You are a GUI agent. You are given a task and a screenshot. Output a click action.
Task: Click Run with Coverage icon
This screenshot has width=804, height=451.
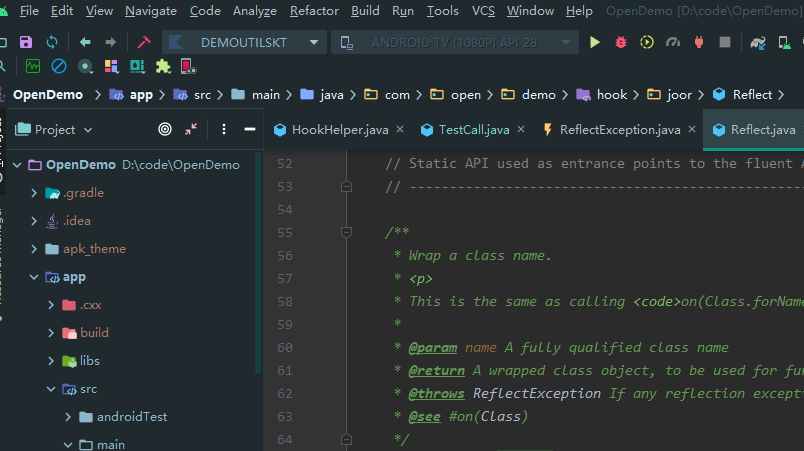pos(647,42)
